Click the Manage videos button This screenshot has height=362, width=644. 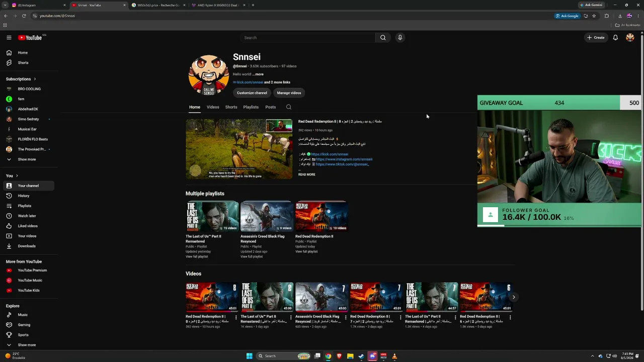coord(289,93)
